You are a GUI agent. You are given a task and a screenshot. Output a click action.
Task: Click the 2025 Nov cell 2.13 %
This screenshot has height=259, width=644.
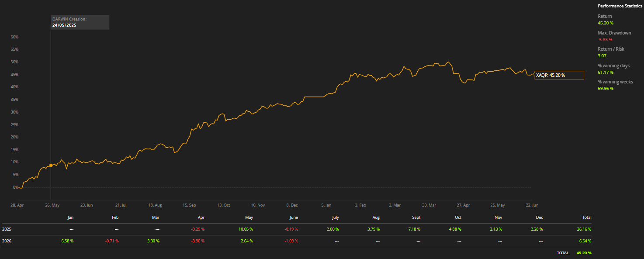point(495,229)
